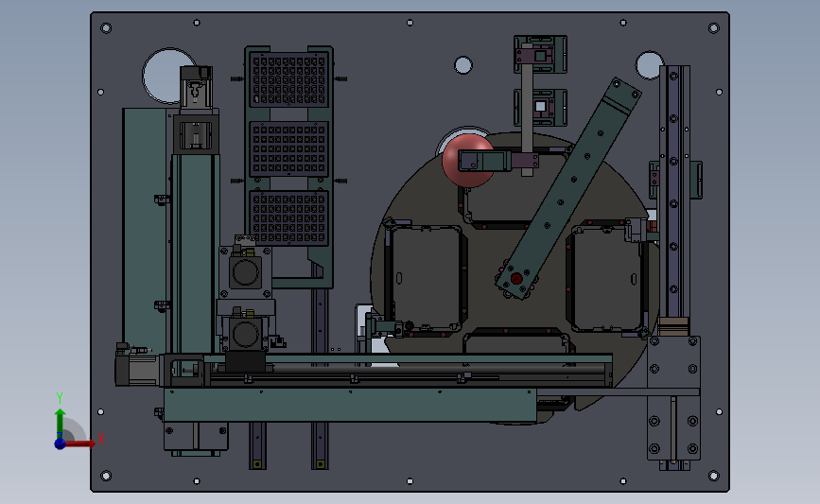
Task: Select the bottom-left corner mounting hole
Action: pyautogui.click(x=106, y=476)
